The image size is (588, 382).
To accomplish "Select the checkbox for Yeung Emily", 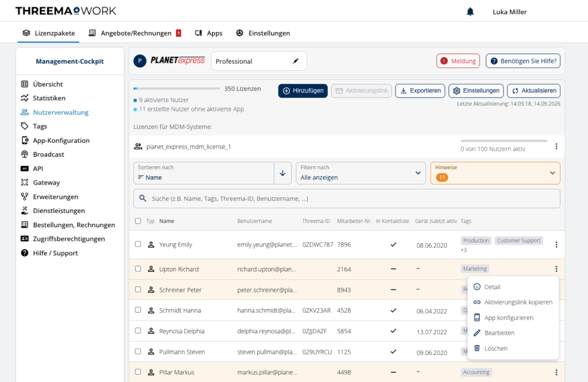I will coord(138,244).
